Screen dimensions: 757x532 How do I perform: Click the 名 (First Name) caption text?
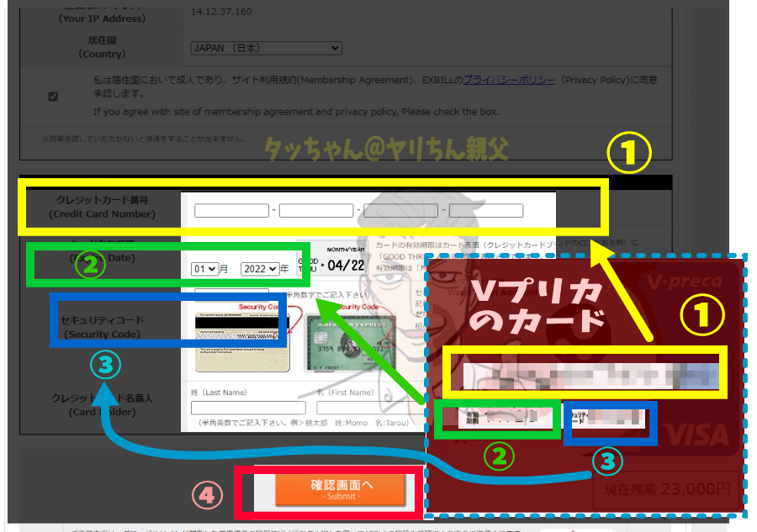(345, 392)
